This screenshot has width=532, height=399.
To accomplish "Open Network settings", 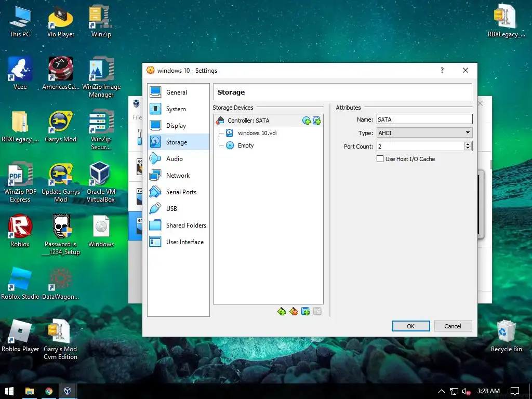I will point(178,176).
